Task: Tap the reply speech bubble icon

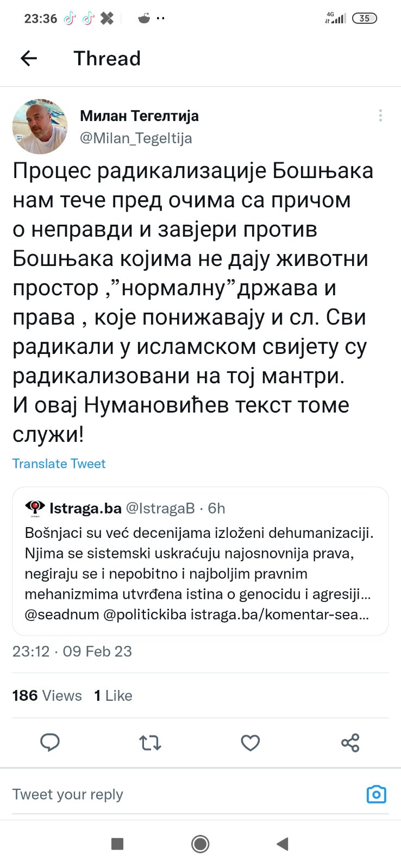Action: tap(50, 742)
